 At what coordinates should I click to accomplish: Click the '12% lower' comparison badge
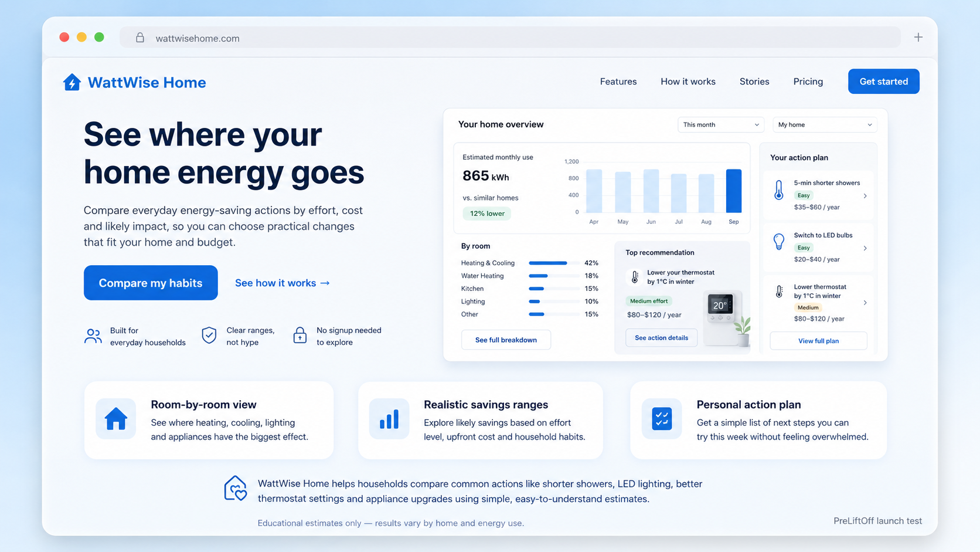[487, 214]
